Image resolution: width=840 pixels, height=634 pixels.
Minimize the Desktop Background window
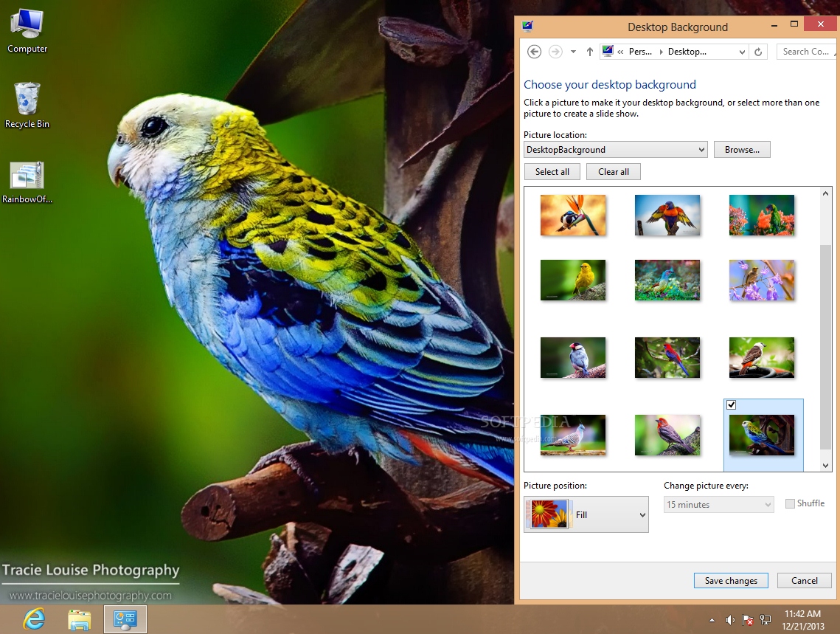tap(774, 25)
